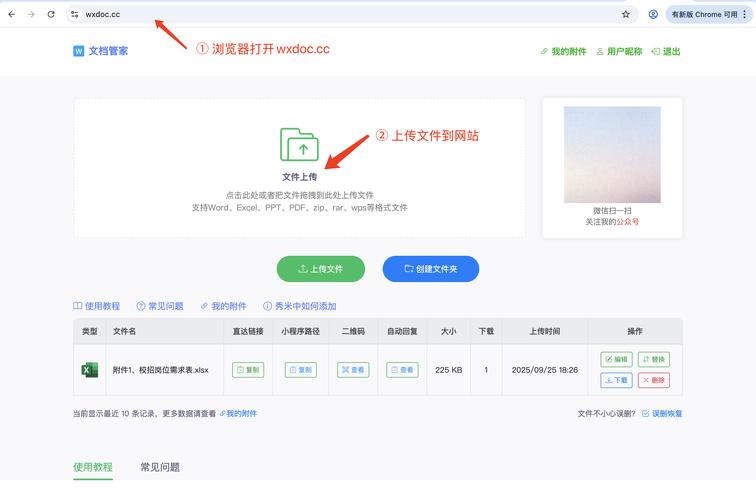Copy the 小程序路径 for the xlsx file
Image resolution: width=756 pixels, height=500 pixels.
click(x=301, y=370)
